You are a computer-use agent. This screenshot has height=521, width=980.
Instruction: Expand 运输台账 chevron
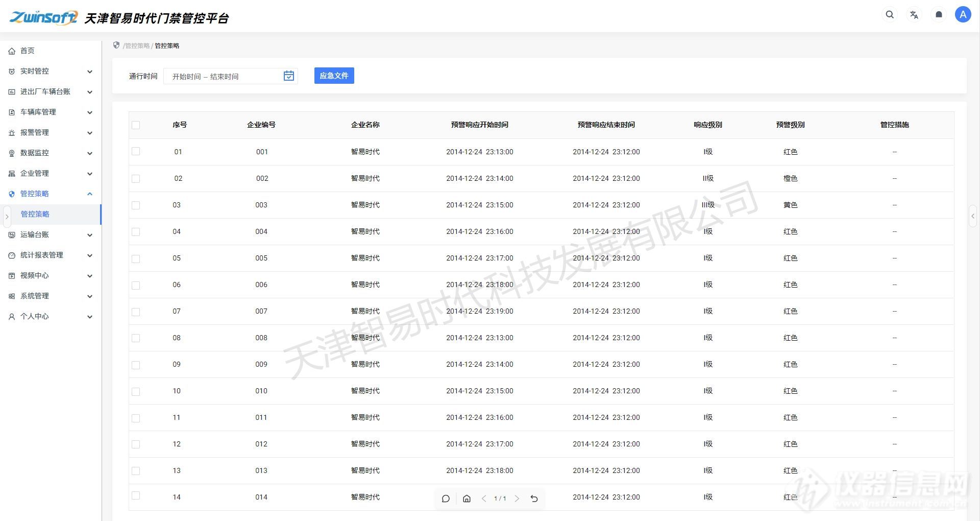point(90,235)
